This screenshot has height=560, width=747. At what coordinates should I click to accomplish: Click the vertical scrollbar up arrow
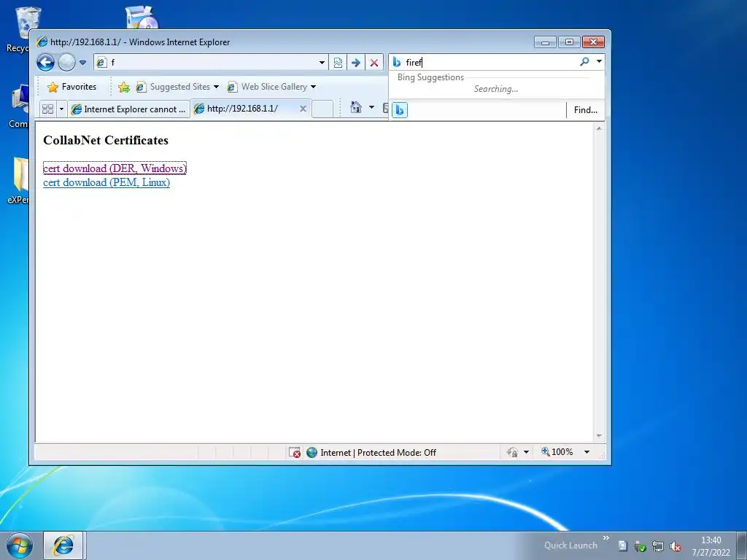click(x=599, y=128)
